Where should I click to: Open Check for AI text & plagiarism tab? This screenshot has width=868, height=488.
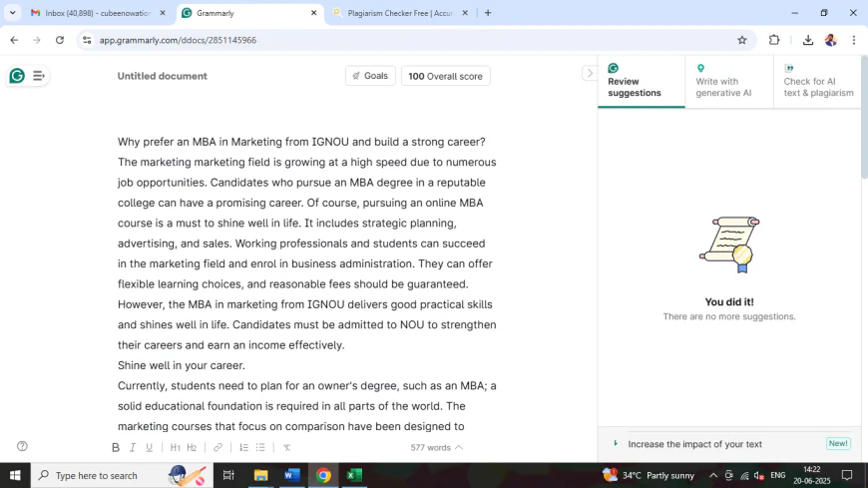tap(818, 82)
